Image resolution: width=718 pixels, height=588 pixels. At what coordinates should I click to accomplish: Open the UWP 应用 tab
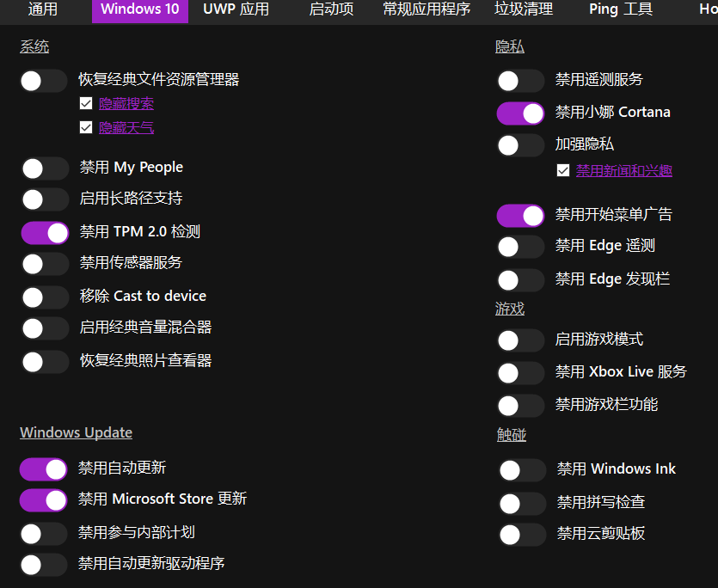[x=235, y=11]
